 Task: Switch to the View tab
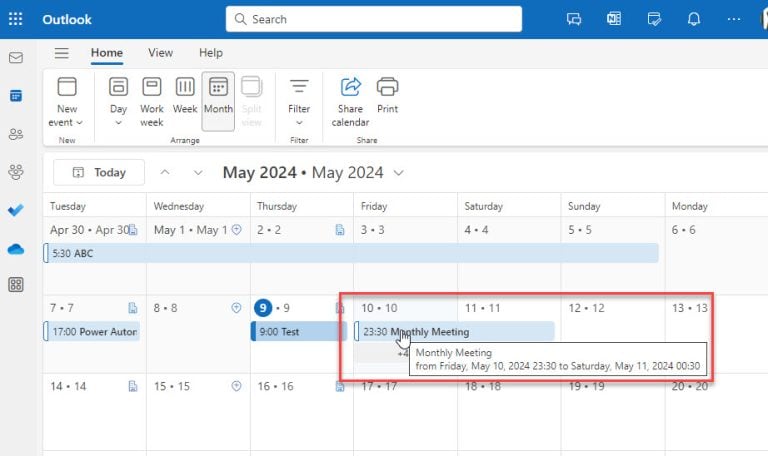[161, 53]
